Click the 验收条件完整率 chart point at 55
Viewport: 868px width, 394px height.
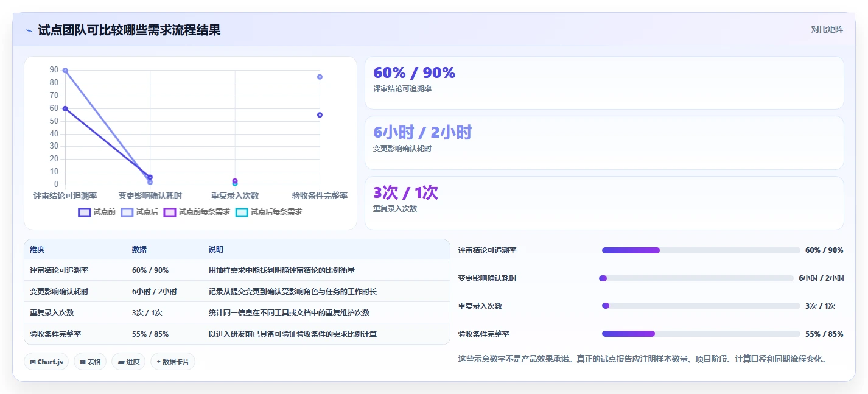[x=320, y=115]
